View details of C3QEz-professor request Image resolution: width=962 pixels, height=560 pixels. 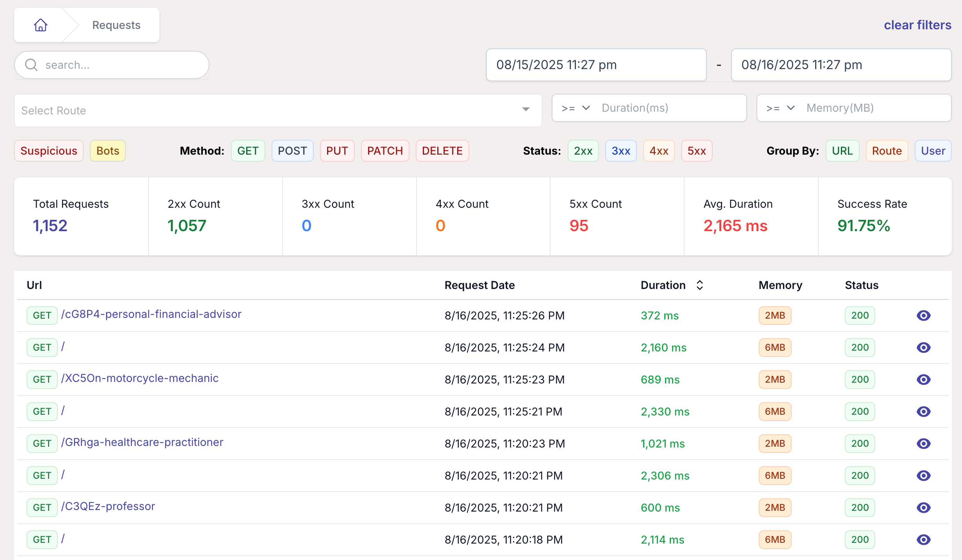tap(923, 508)
